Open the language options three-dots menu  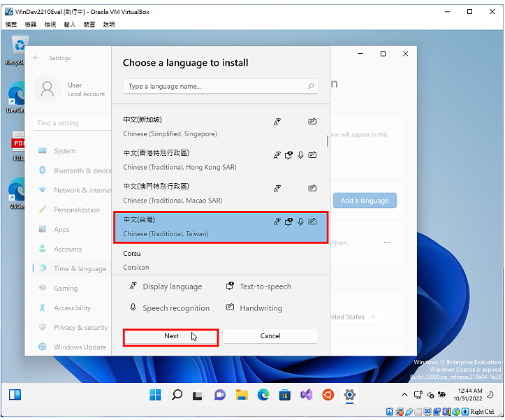tap(387, 242)
